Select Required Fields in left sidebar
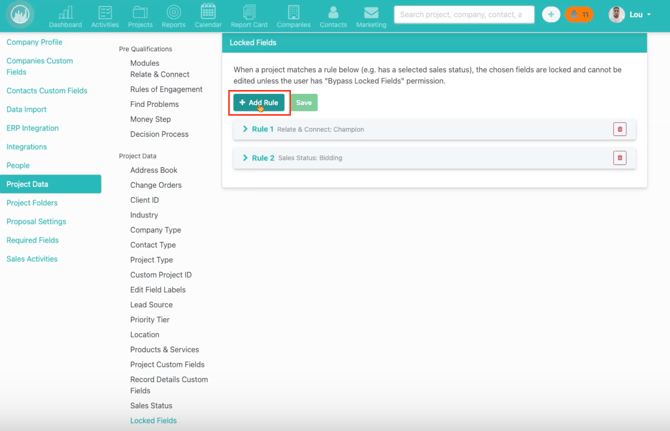Viewport: 670px width, 431px height. [33, 240]
